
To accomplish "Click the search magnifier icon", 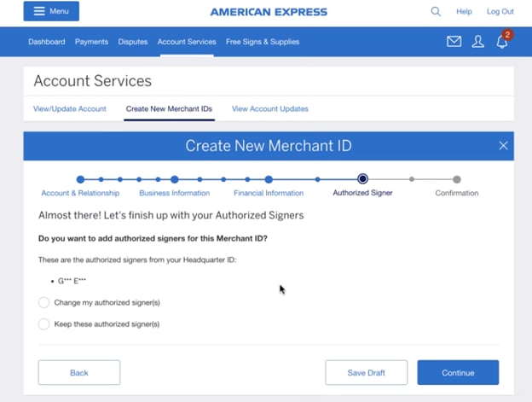I will 436,12.
